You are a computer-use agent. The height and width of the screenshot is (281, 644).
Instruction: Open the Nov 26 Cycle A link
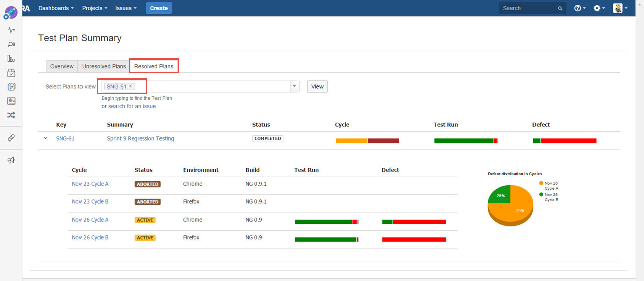pos(90,220)
